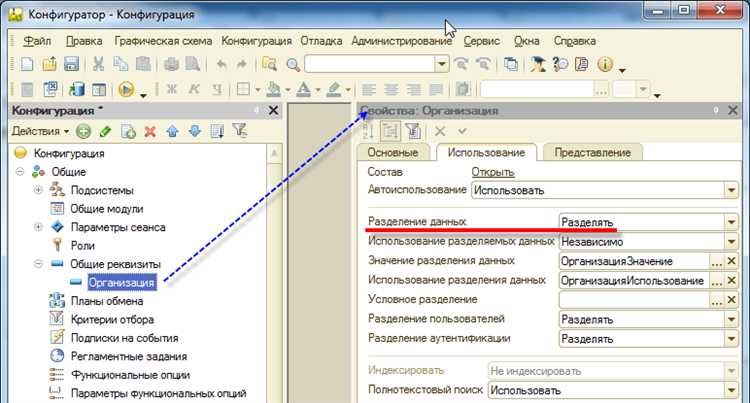Switch to the Представление tab
This screenshot has width=750, height=403.
(x=593, y=152)
